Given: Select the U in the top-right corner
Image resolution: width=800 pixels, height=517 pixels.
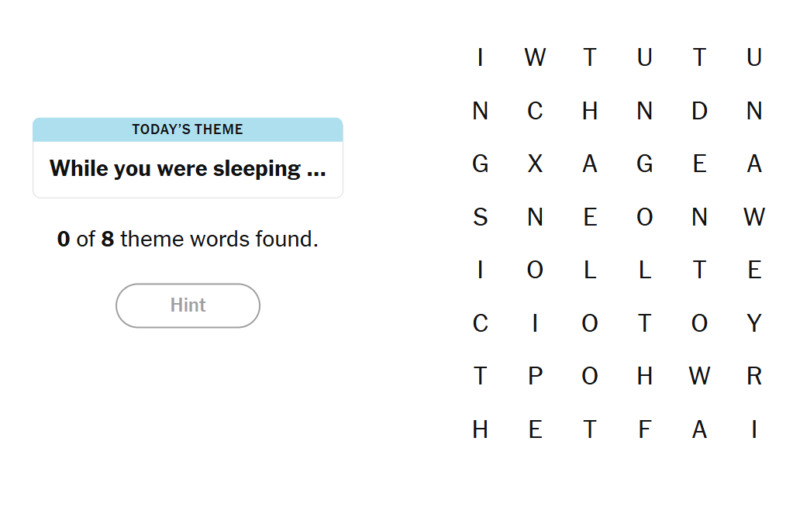Looking at the screenshot, I should [754, 58].
